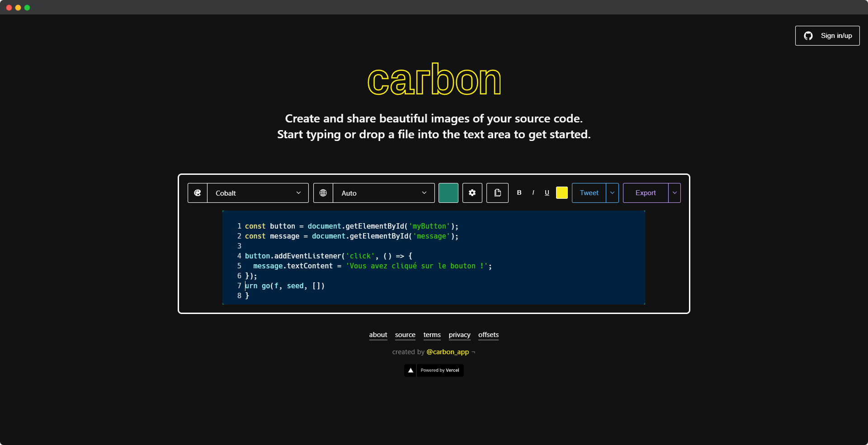This screenshot has width=868, height=445.
Task: Click the red window close dot
Action: pyautogui.click(x=9, y=8)
